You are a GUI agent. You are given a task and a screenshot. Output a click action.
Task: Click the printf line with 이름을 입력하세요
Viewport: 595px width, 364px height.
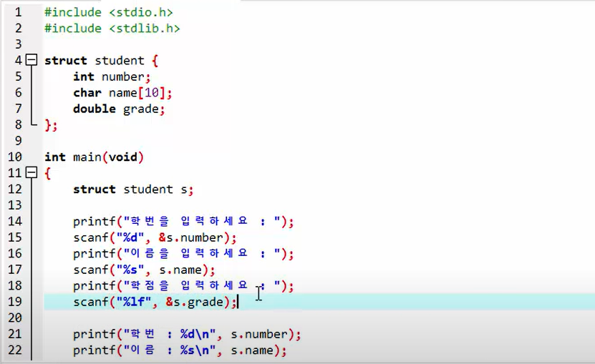[x=183, y=254]
